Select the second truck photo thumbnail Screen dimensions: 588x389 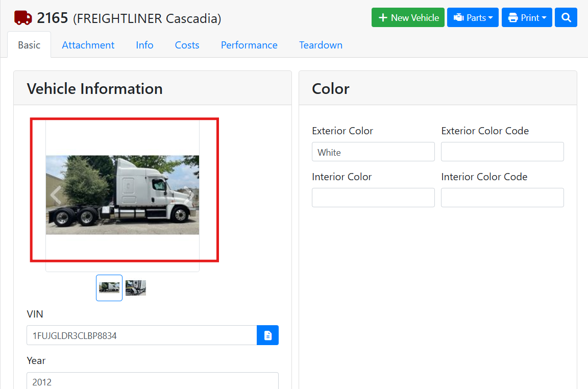136,288
